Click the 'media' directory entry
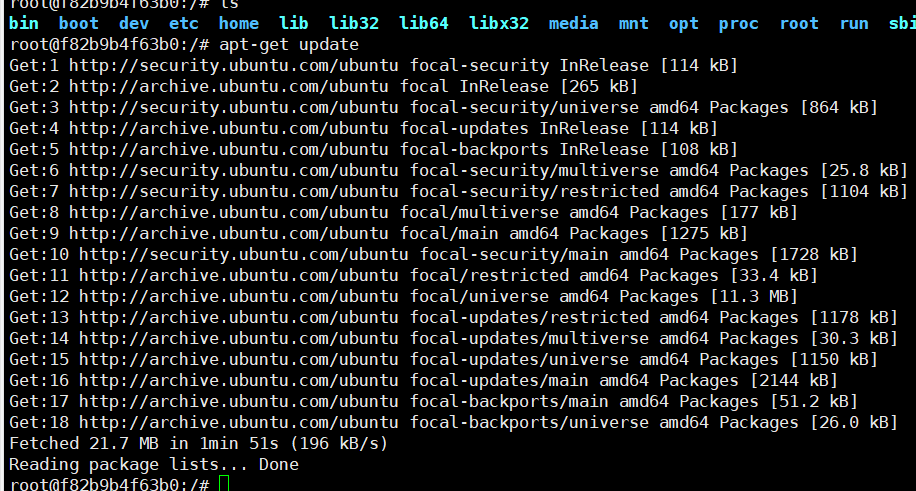The image size is (916, 491). [x=573, y=23]
